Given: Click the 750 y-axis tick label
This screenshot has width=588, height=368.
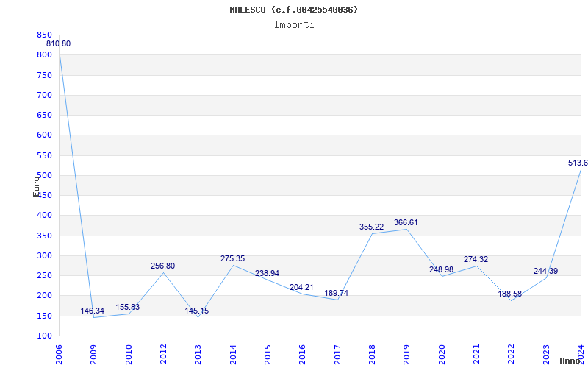Looking at the screenshot, I should coord(44,75).
